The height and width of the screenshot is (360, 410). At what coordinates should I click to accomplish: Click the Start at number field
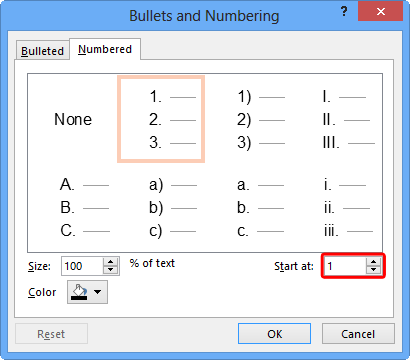click(x=344, y=266)
